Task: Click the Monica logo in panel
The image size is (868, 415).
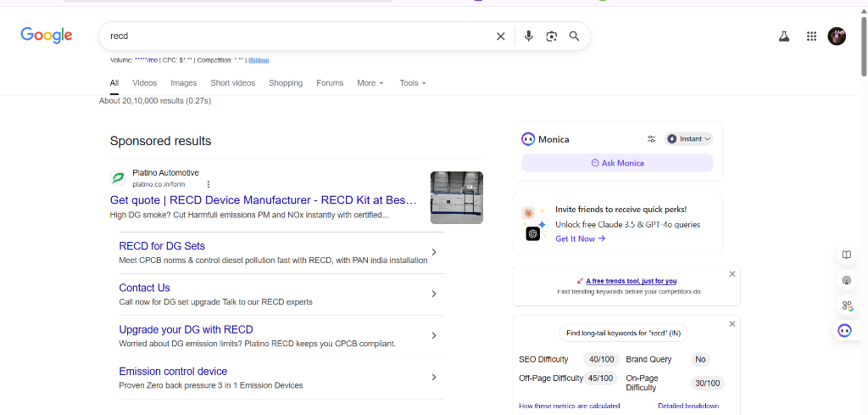Action: pyautogui.click(x=527, y=139)
